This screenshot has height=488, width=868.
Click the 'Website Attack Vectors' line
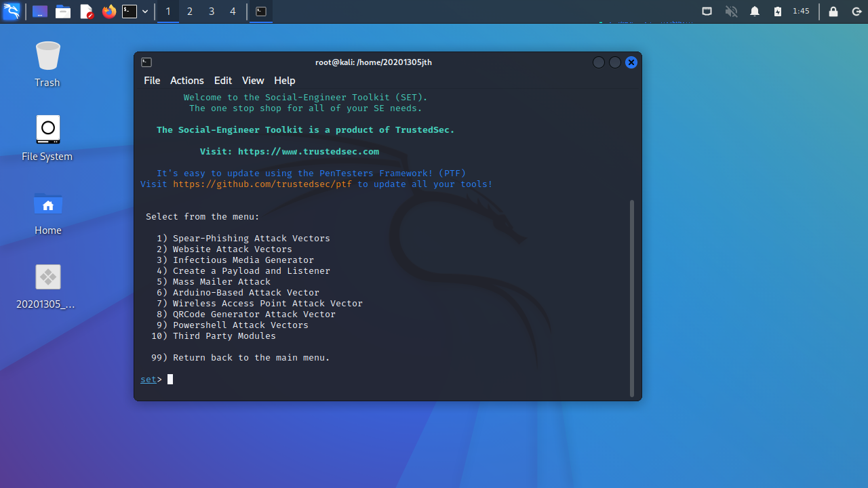tap(224, 249)
